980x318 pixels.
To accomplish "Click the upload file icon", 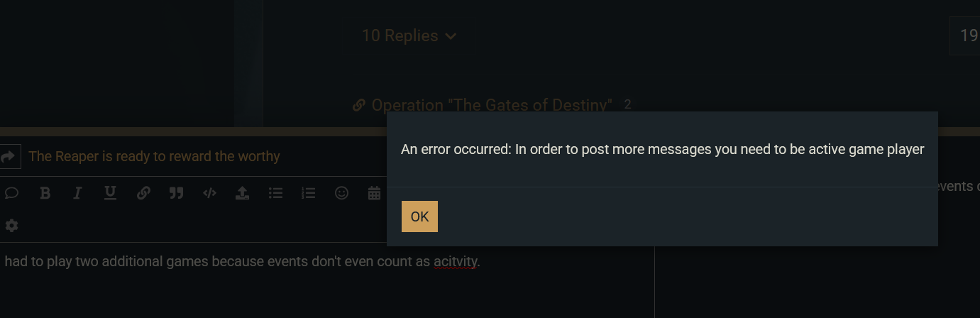I will pyautogui.click(x=243, y=193).
